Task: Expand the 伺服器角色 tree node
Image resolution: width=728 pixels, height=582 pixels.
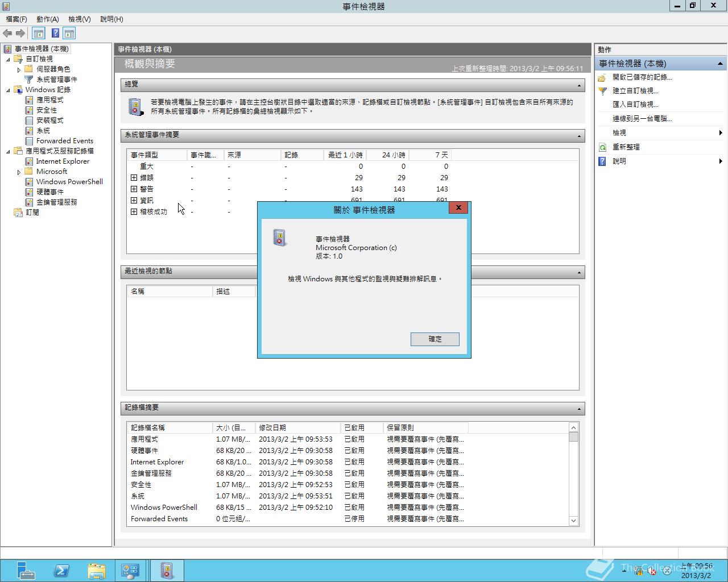Action: (x=19, y=69)
